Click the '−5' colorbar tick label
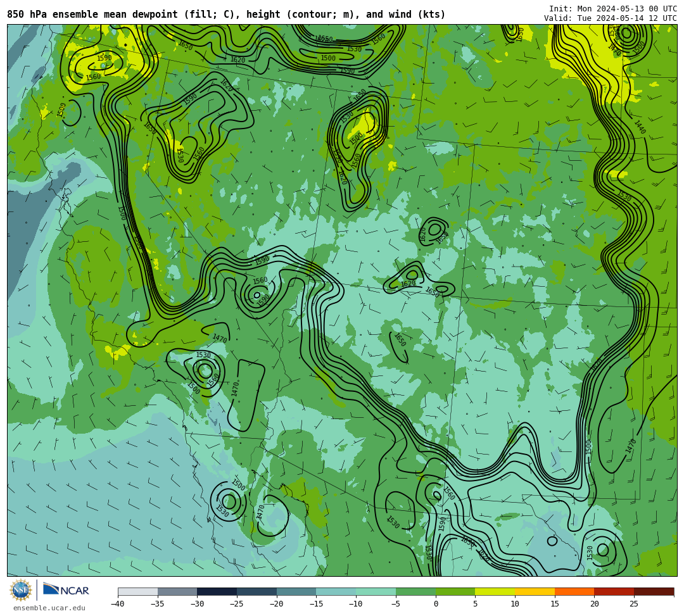Image resolution: width=684 pixels, height=616 pixels. (x=395, y=604)
